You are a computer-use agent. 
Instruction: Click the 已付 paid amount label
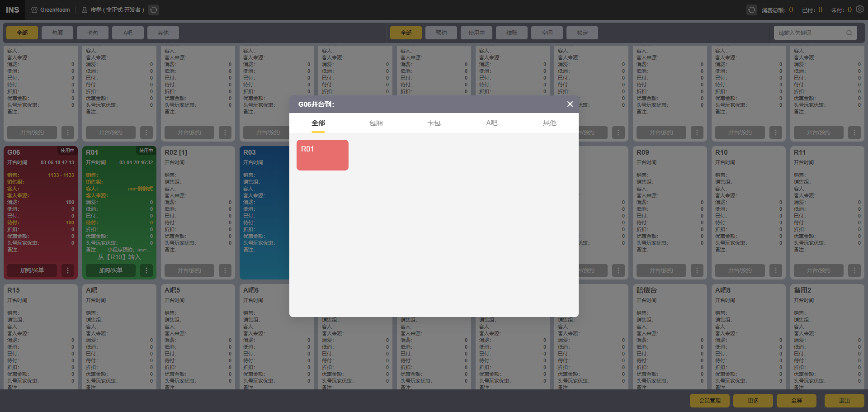pos(808,10)
